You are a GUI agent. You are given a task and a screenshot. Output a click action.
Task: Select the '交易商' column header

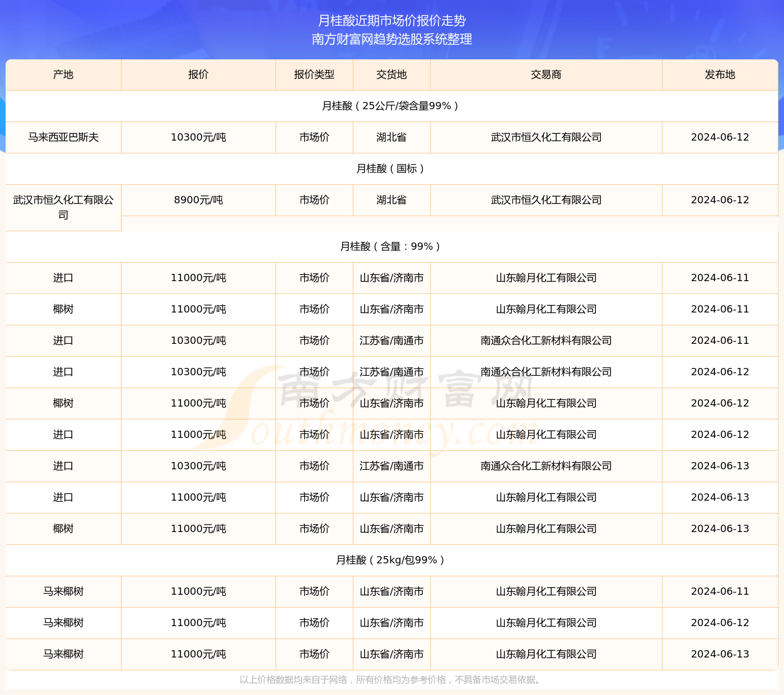546,74
